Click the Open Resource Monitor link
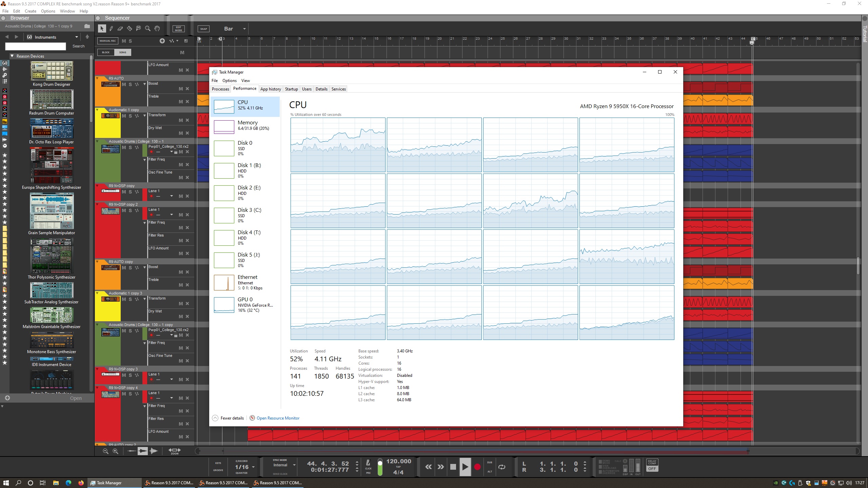Image resolution: width=868 pixels, height=488 pixels. point(278,418)
